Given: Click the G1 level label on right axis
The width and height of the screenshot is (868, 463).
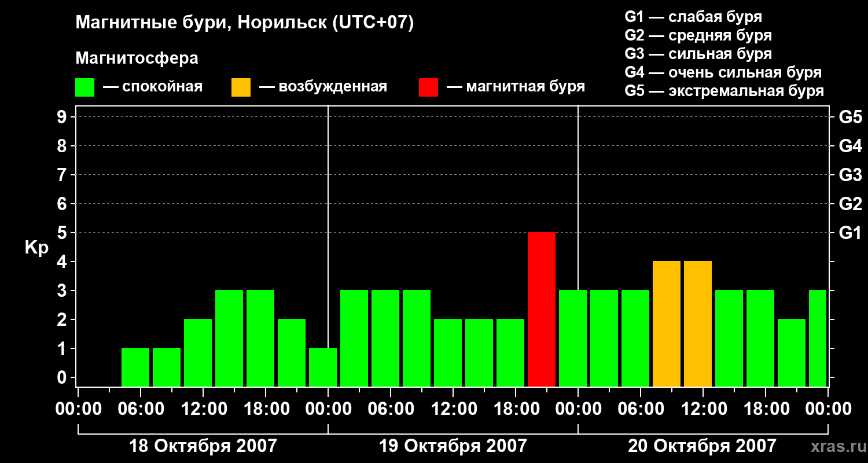Looking at the screenshot, I should click(x=850, y=233).
